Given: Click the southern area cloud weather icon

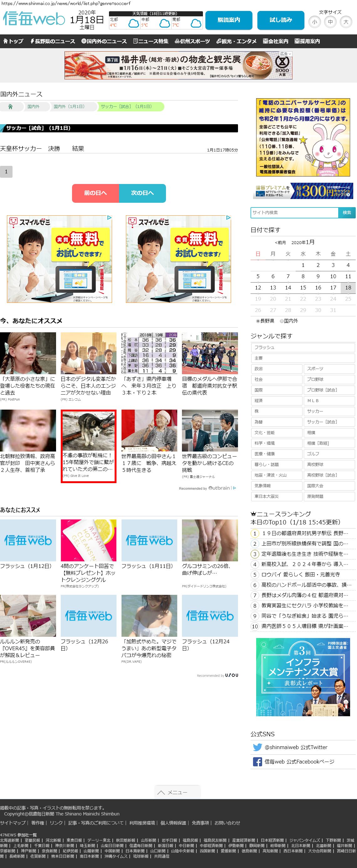Looking at the screenshot, I should tap(196, 23).
